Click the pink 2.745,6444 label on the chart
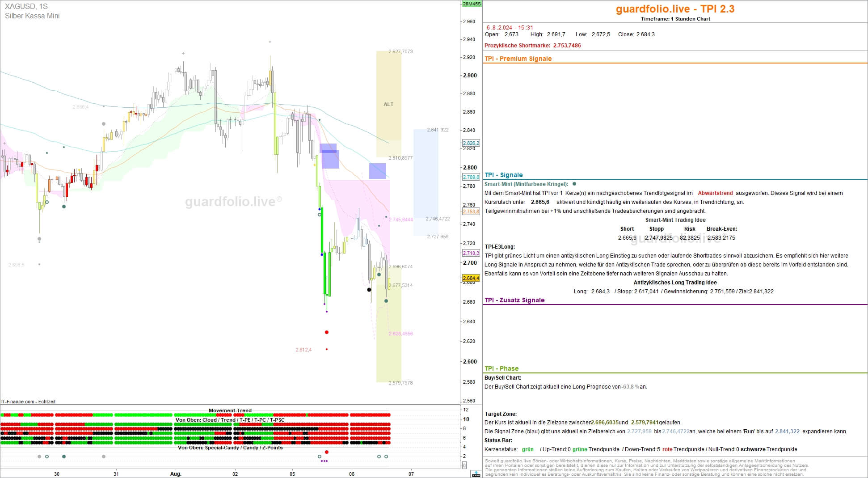The image size is (868, 478). (x=400, y=220)
